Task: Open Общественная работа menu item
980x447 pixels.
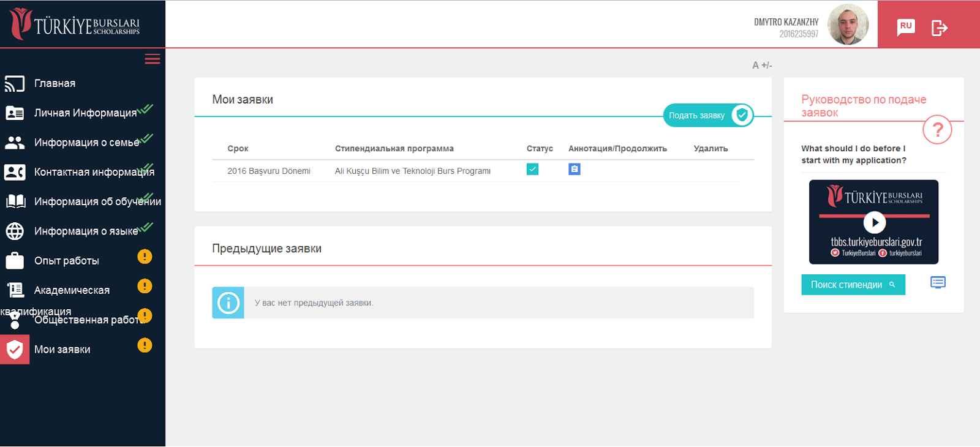Action: coord(89,320)
